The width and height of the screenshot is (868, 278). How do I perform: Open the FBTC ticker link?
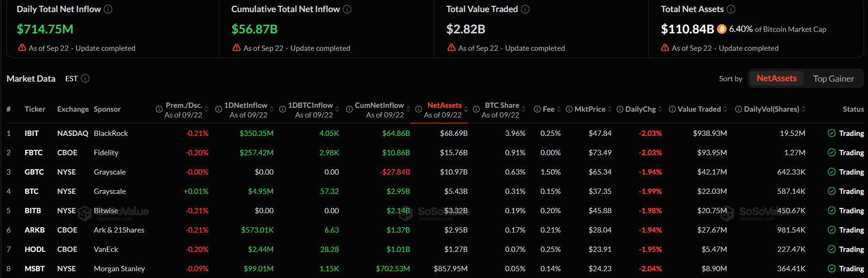pyautogui.click(x=33, y=152)
